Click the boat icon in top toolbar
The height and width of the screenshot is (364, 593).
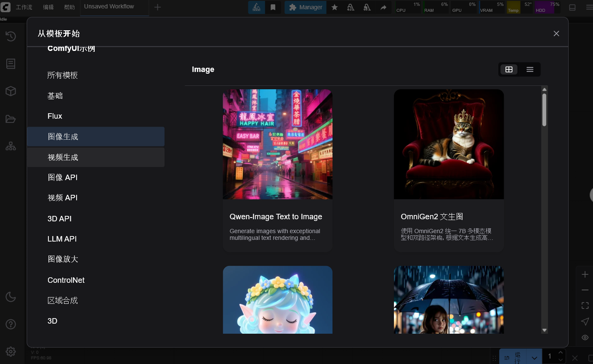[256, 7]
